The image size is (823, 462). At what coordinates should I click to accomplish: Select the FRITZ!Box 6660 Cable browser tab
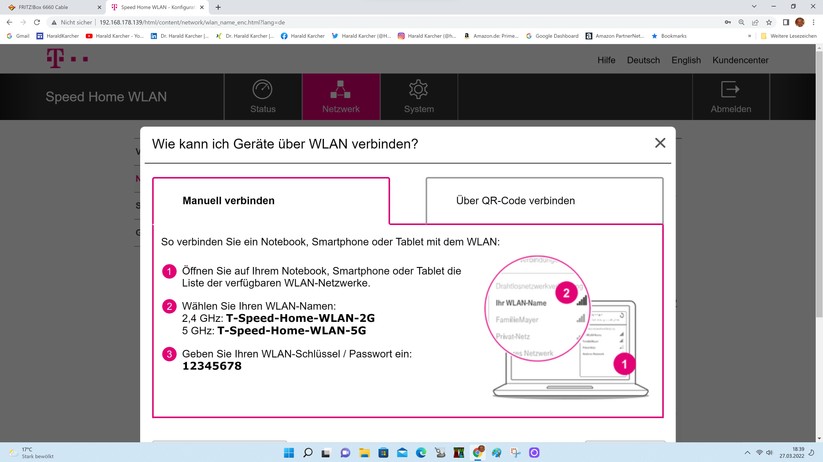[50, 7]
